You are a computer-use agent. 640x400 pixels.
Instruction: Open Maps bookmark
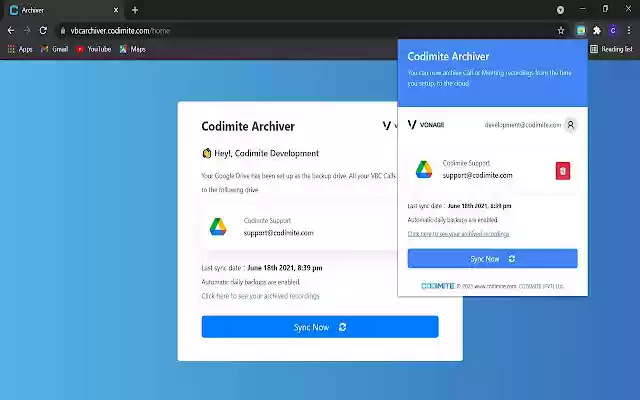coord(132,49)
